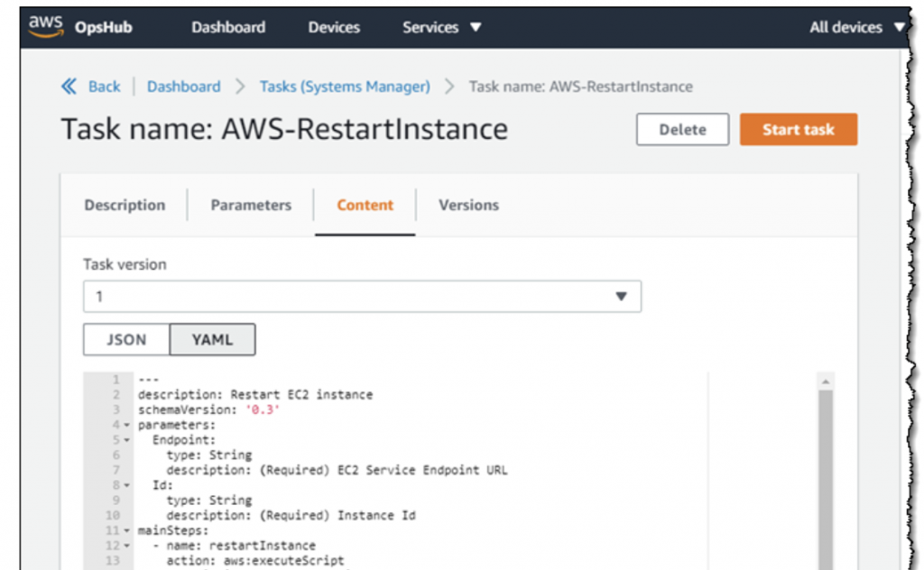Switch to the Parameters tab
924x570 pixels.
251,205
